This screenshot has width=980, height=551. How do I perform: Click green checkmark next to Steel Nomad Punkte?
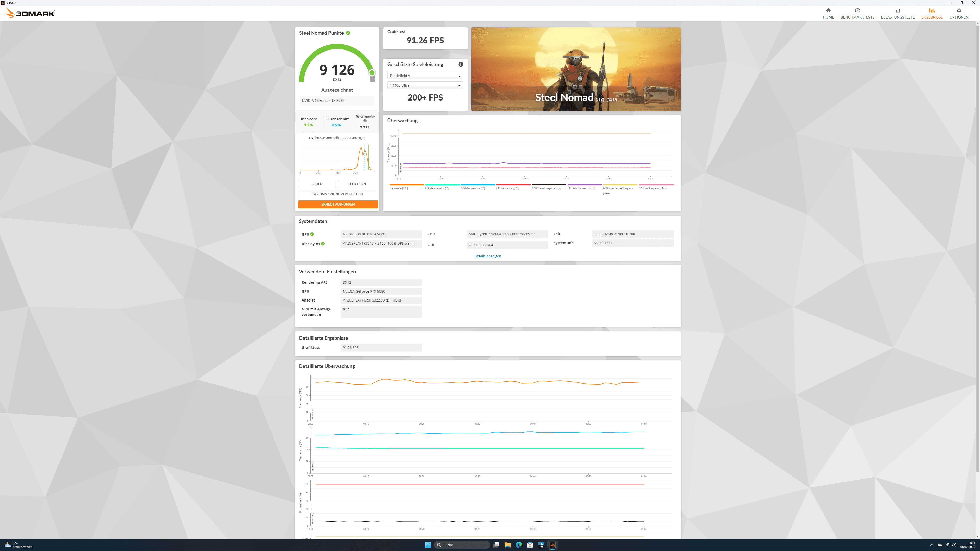[348, 33]
